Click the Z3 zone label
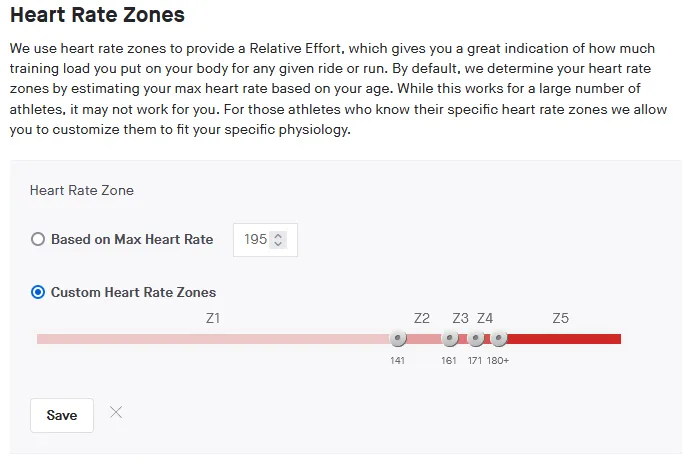This screenshot has width=692, height=465. (460, 319)
